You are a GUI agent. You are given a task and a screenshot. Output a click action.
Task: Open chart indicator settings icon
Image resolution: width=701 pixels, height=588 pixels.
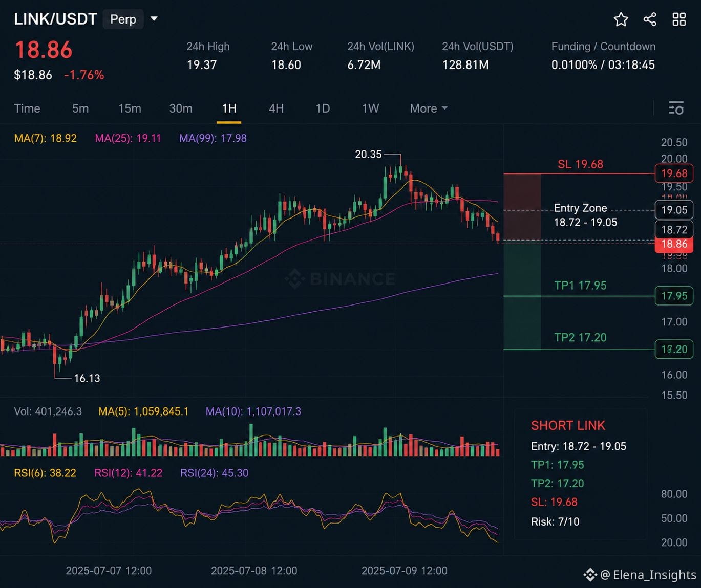coord(676,108)
